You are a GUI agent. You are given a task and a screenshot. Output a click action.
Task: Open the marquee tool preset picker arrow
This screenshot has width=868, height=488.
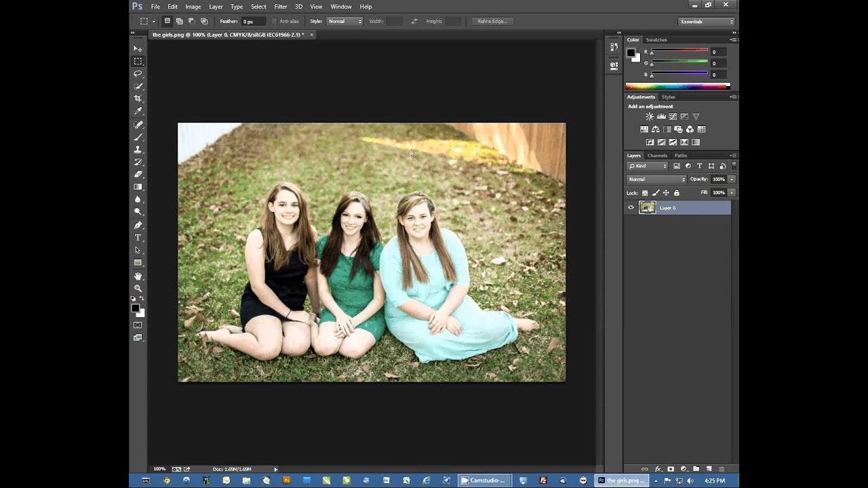(x=154, y=22)
